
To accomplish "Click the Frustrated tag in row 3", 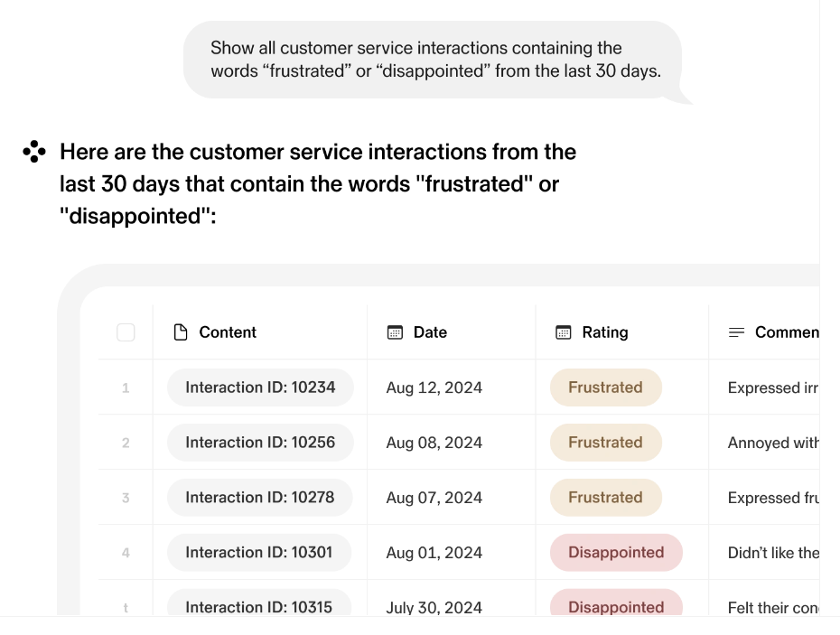I will pyautogui.click(x=605, y=498).
